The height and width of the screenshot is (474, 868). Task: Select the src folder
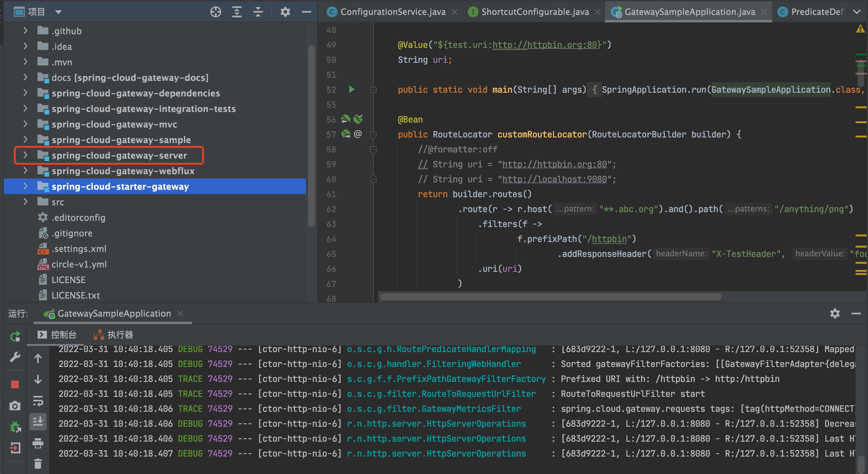coord(58,202)
